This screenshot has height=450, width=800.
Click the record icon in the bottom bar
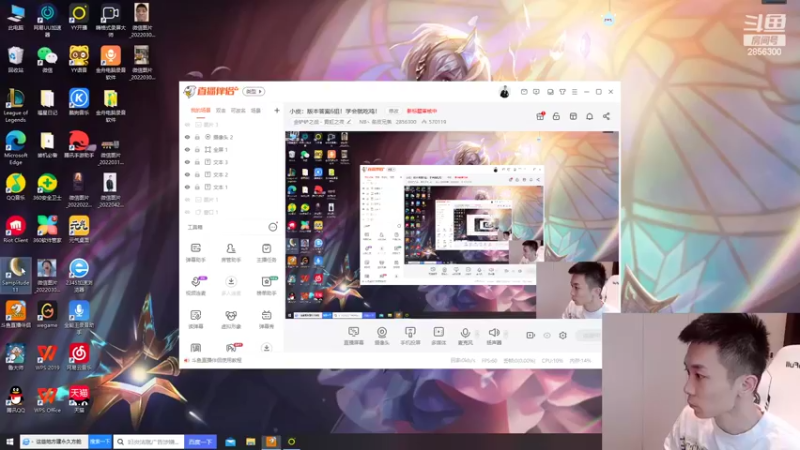pyautogui.click(x=531, y=335)
